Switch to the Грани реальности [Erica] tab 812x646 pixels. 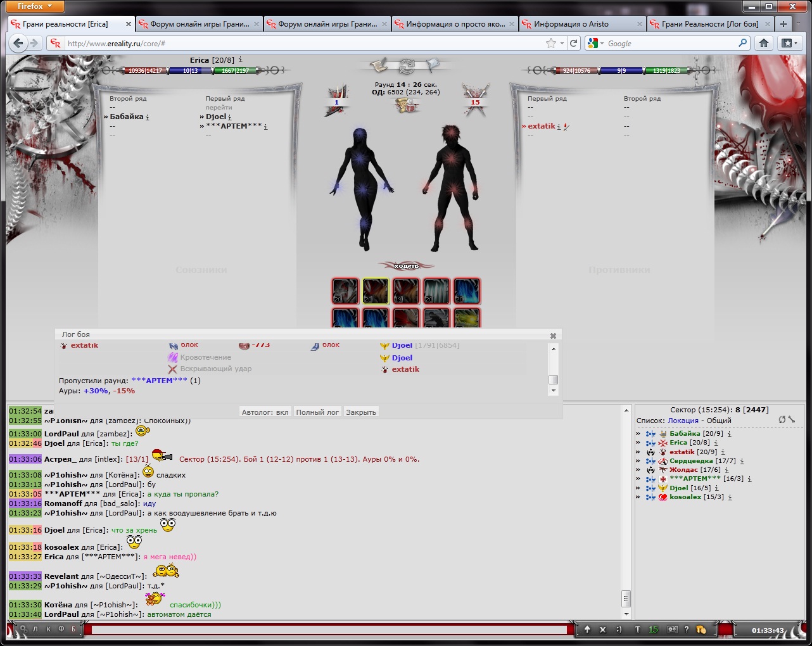point(71,24)
